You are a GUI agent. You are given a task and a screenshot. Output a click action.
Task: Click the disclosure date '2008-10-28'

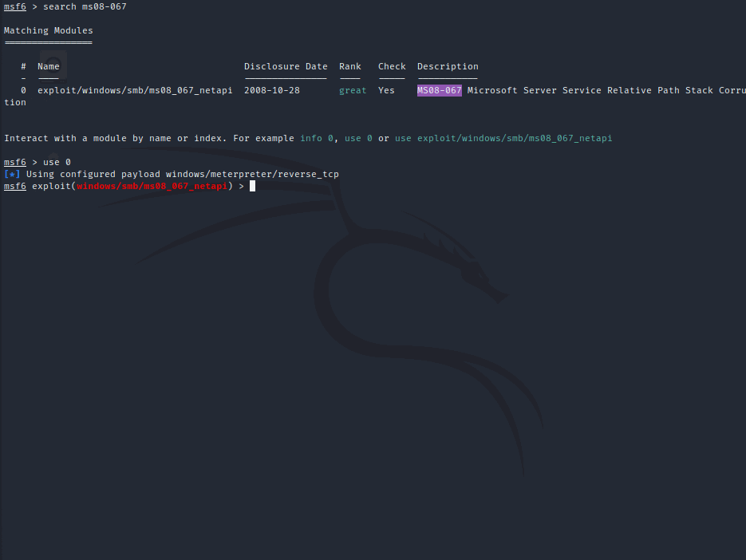(272, 90)
